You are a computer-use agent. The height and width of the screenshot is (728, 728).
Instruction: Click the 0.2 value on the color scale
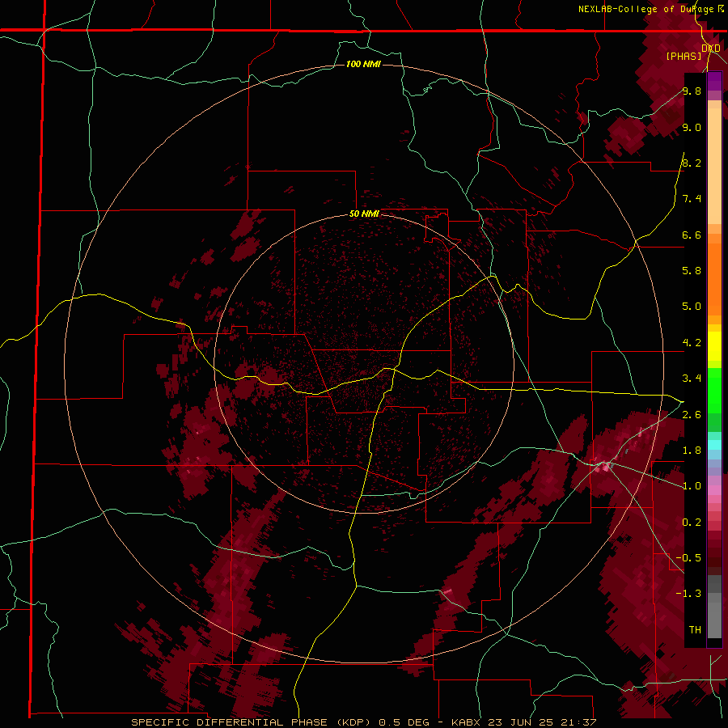(692, 523)
